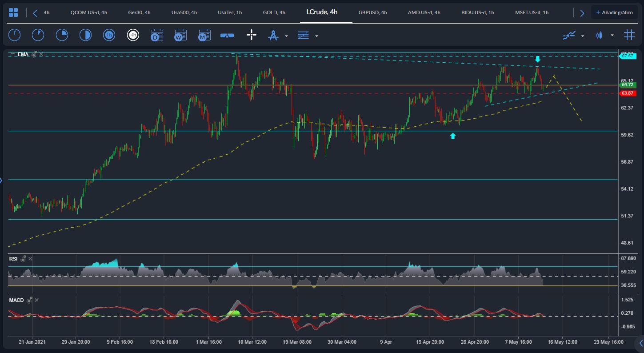Switch to the daily timeframe calendar icon

[x=157, y=35]
